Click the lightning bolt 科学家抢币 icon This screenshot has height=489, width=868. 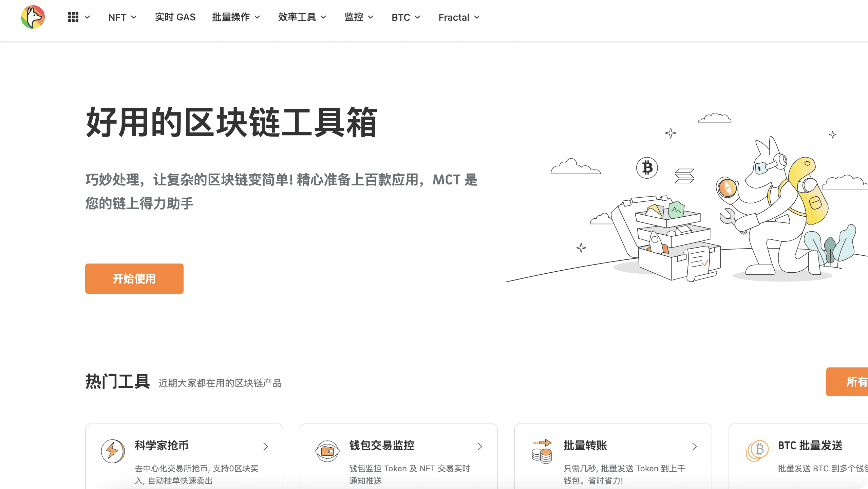click(113, 451)
